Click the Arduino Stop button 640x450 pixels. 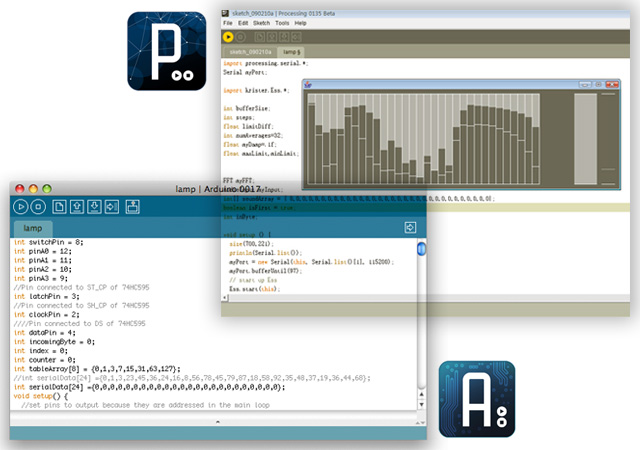[x=39, y=206]
